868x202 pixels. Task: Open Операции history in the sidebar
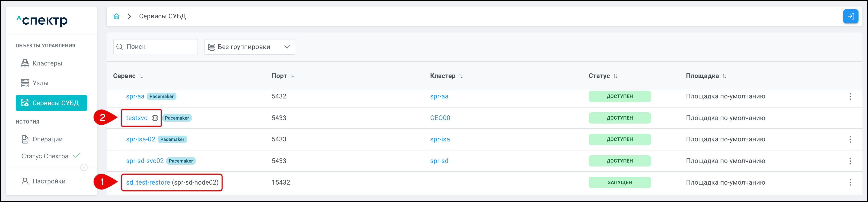(47, 139)
